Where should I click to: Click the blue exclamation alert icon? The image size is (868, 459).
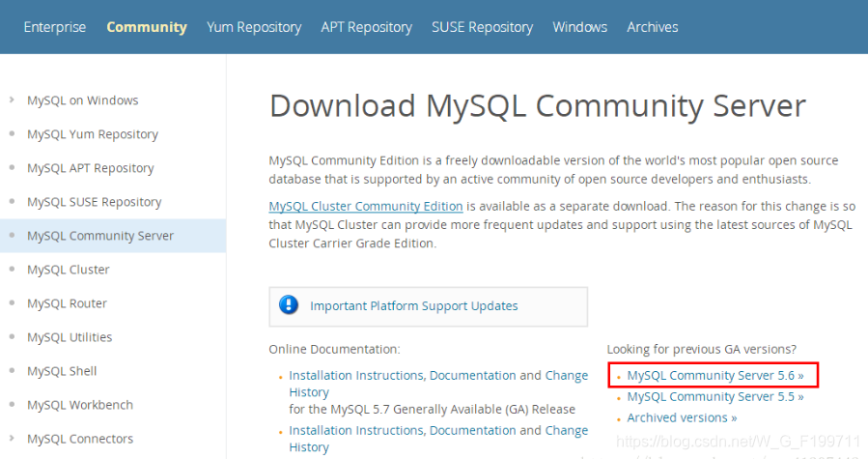[x=289, y=305]
